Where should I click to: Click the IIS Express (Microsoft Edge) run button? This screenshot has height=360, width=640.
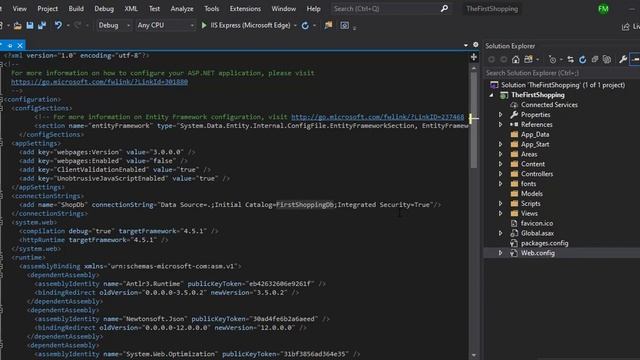pyautogui.click(x=246, y=25)
